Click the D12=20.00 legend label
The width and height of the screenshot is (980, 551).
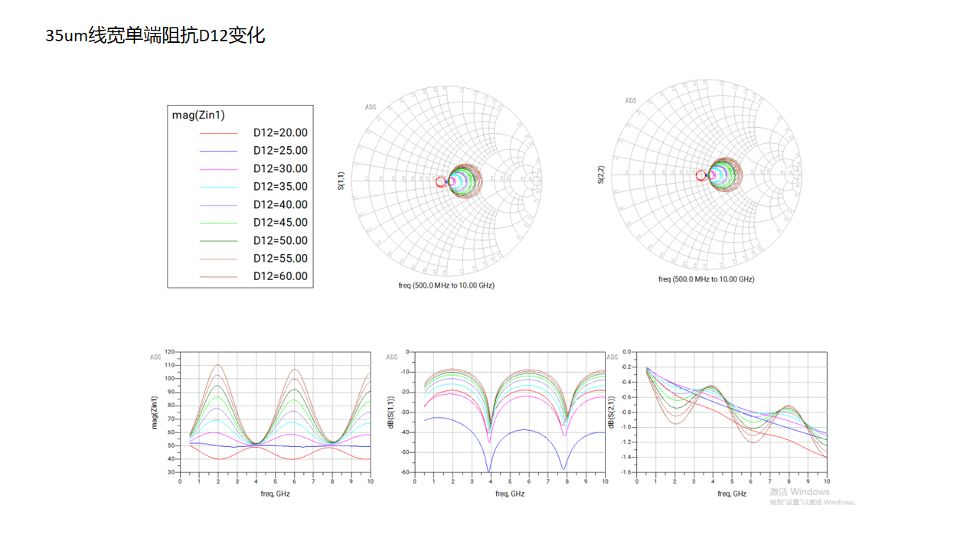click(280, 133)
